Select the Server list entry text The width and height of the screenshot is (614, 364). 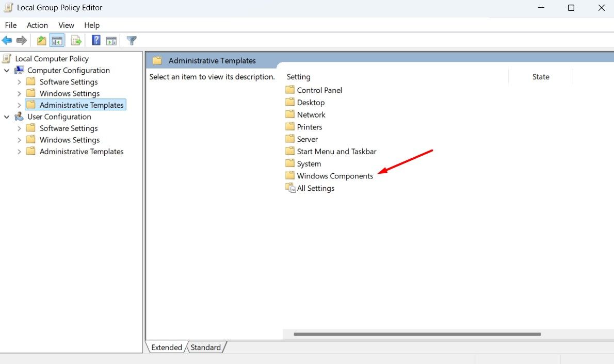(x=308, y=139)
